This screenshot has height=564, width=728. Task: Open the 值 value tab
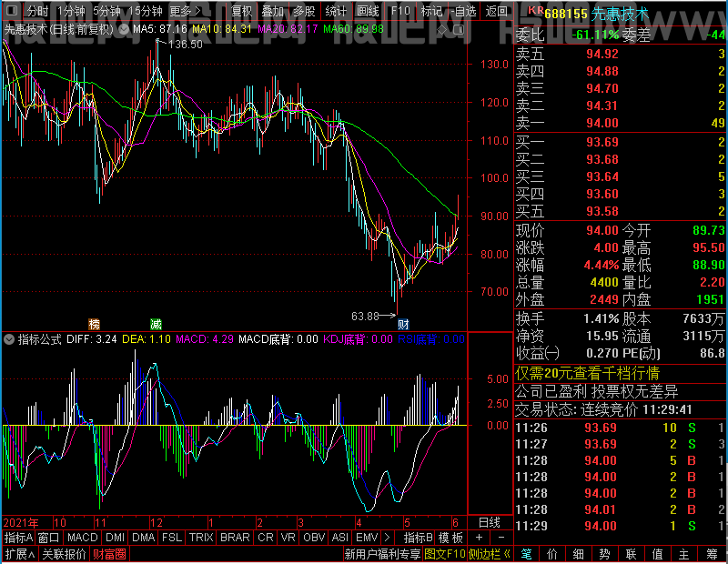click(657, 554)
